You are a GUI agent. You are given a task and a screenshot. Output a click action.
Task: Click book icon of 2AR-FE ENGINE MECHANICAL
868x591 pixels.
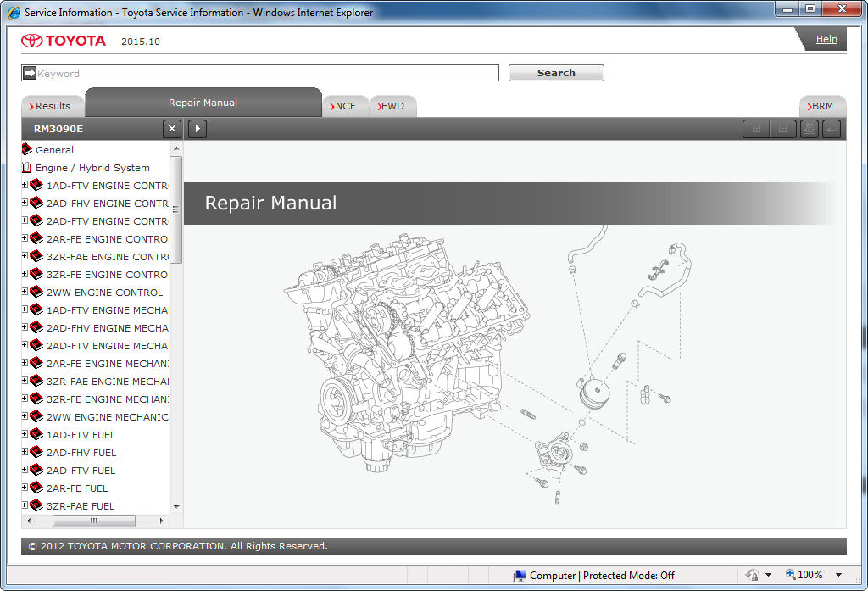pos(36,363)
